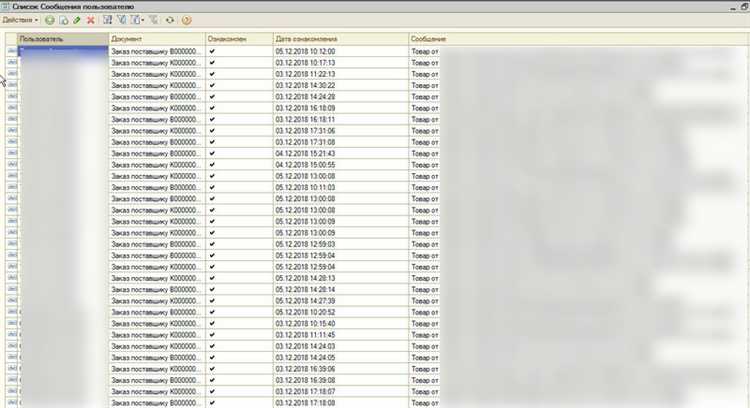750x408 pixels.
Task: Click row icon for 05.12.2018 10:11:03 entry
Action: pos(12,187)
